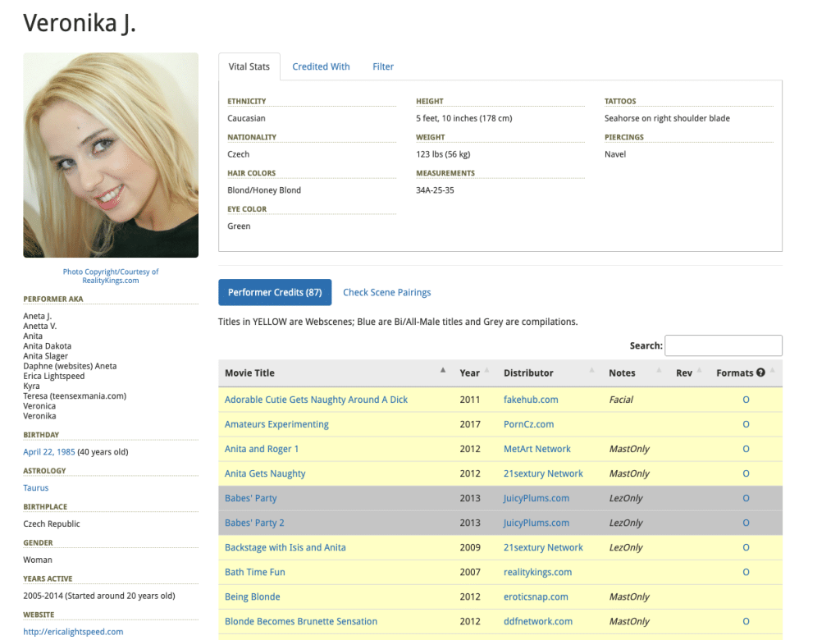
Task: Open Check Scene Pairings link
Action: coord(387,292)
